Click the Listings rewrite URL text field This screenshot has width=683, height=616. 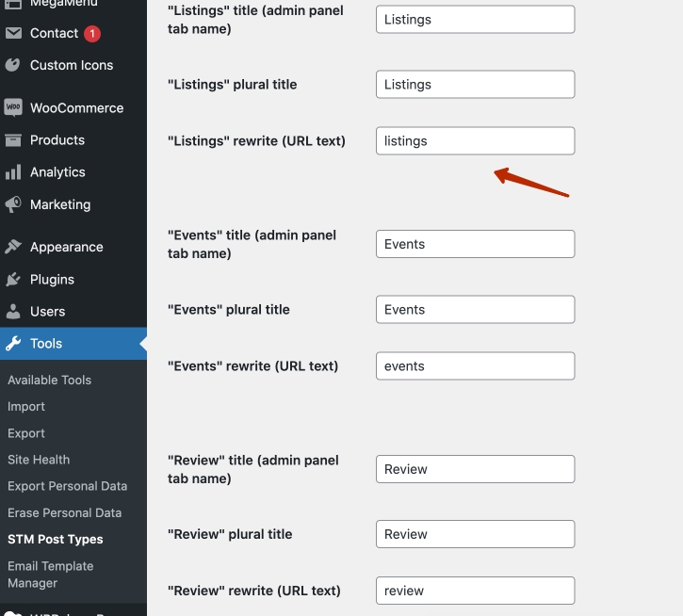pos(475,141)
